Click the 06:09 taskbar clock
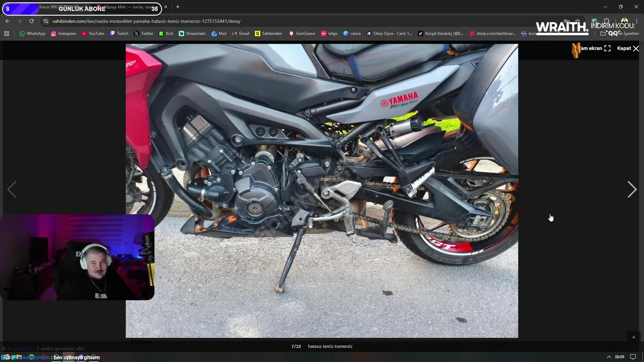 tap(619, 357)
